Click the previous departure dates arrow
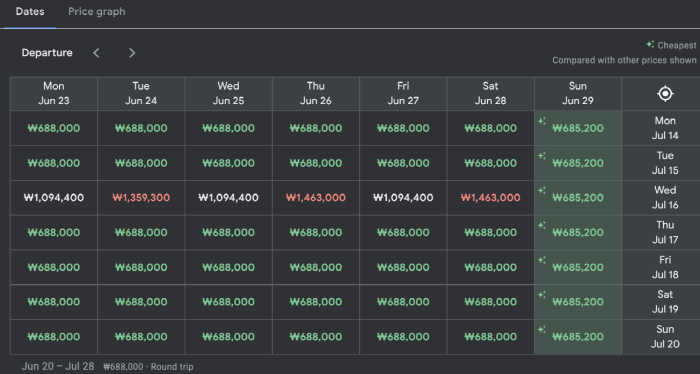Viewport: 700px width, 374px height. (x=96, y=53)
